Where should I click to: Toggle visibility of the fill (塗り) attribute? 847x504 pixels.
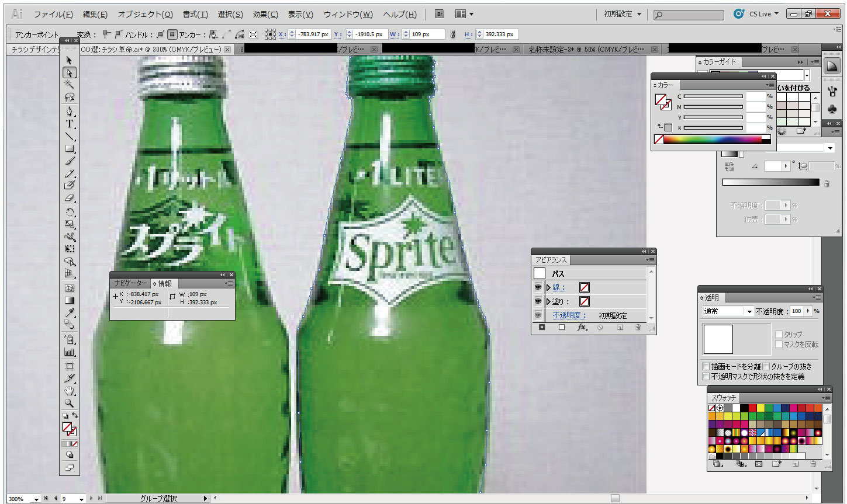point(538,301)
